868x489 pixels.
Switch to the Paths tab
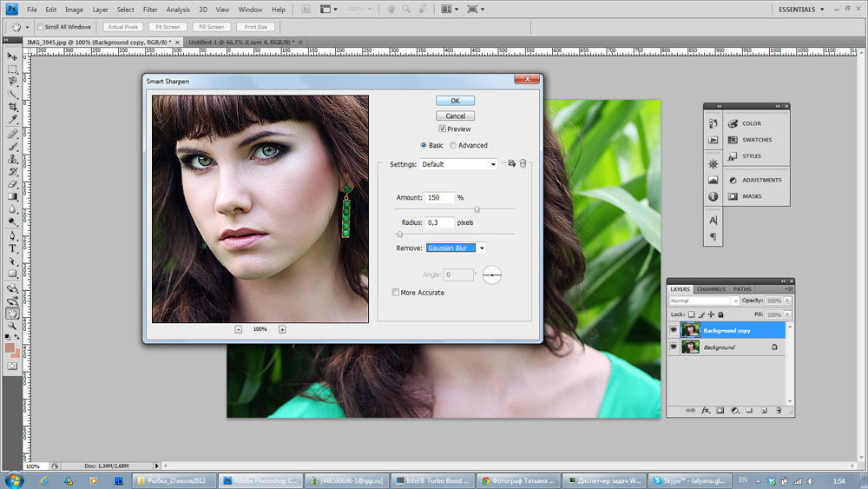click(x=742, y=289)
